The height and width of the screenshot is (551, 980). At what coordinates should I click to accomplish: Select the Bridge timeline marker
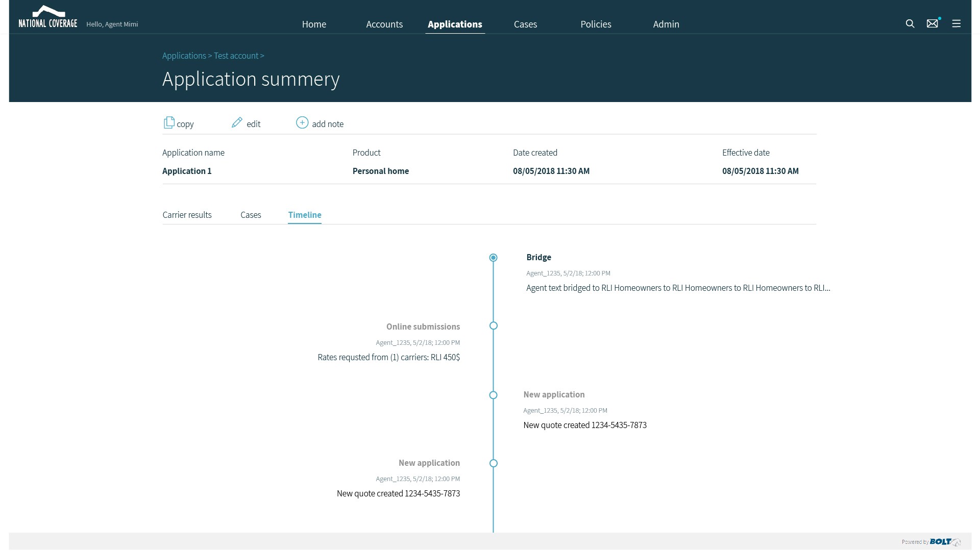pos(493,258)
